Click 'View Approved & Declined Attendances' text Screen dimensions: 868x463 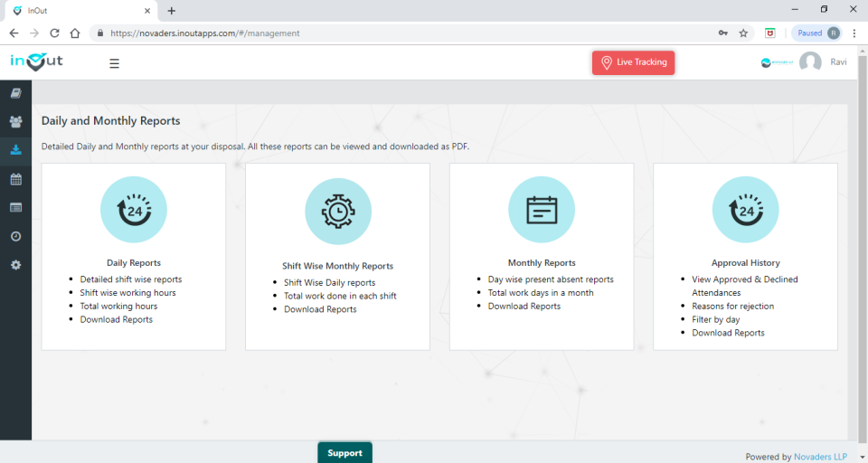coord(744,287)
